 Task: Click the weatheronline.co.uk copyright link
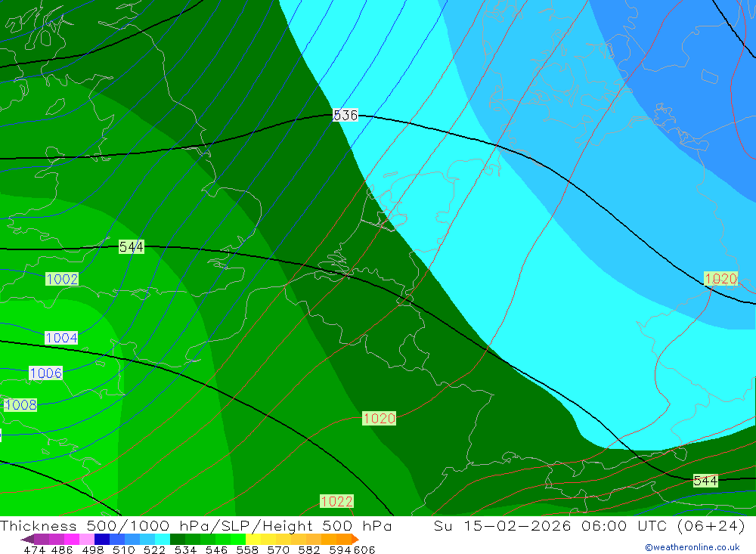(692, 547)
